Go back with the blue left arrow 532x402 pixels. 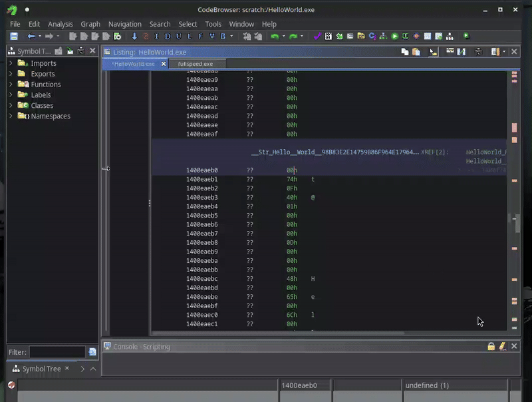(x=31, y=37)
